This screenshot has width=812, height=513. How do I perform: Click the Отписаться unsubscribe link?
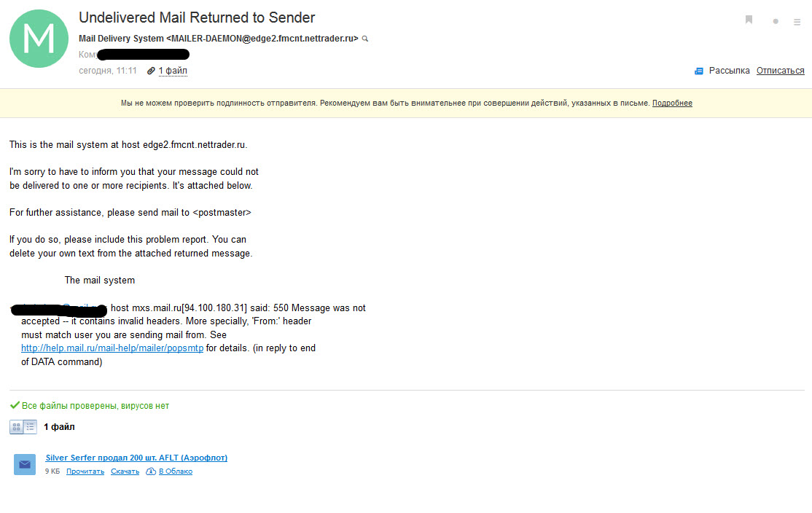coord(780,71)
